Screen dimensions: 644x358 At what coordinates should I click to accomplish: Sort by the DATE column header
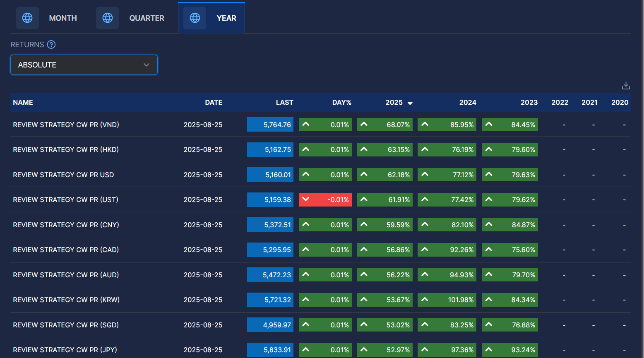214,102
